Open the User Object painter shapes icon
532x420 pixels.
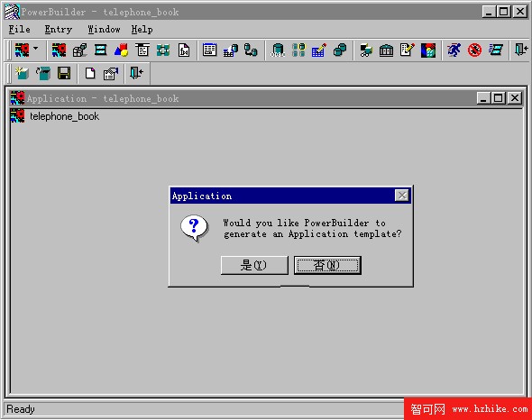click(x=122, y=50)
